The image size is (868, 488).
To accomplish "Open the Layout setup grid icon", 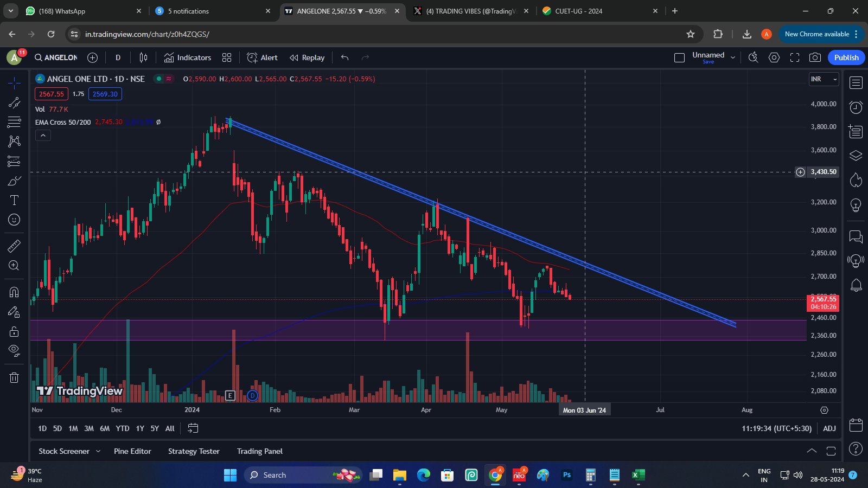I will coord(227,57).
